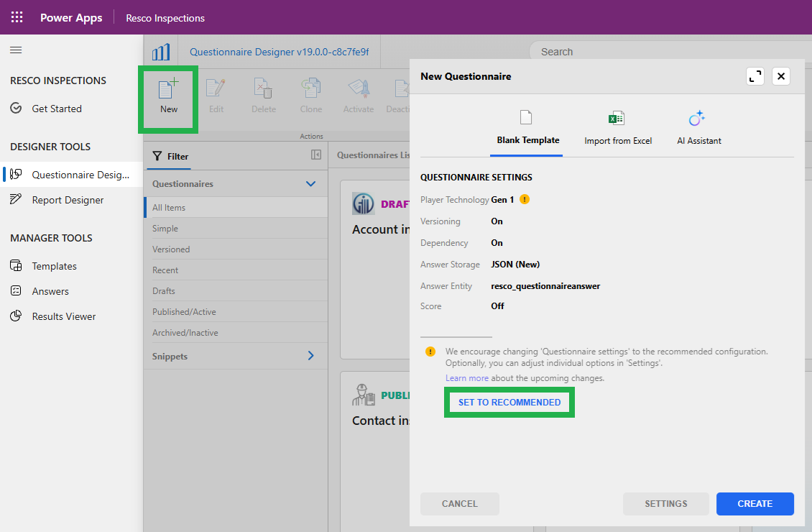Select the AI Assistant option
Viewport: 812px width, 532px height.
[698, 128]
